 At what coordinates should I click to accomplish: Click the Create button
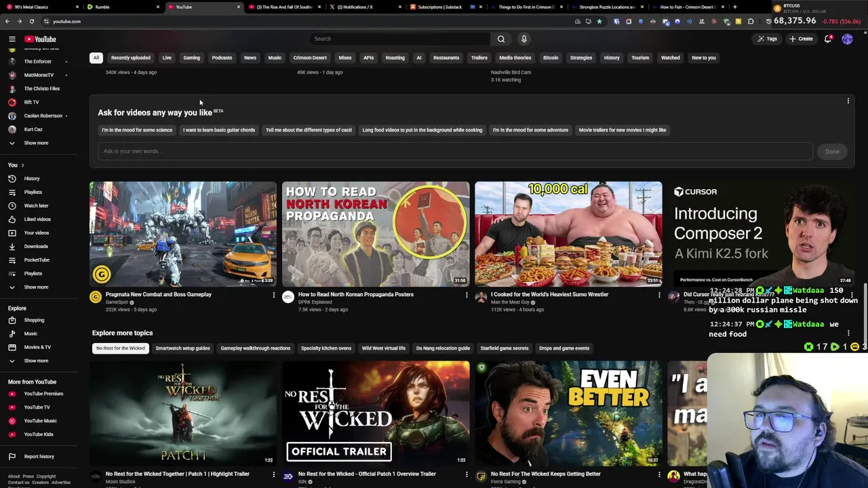[801, 39]
